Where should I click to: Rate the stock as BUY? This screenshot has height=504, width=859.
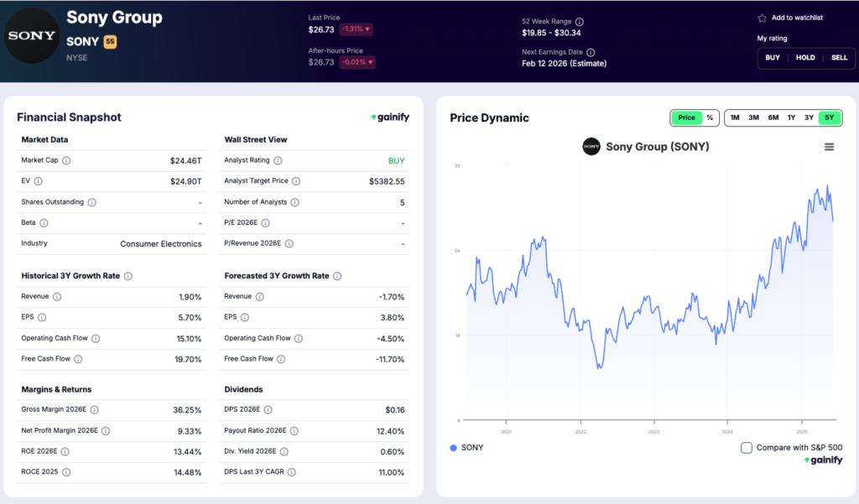click(773, 58)
